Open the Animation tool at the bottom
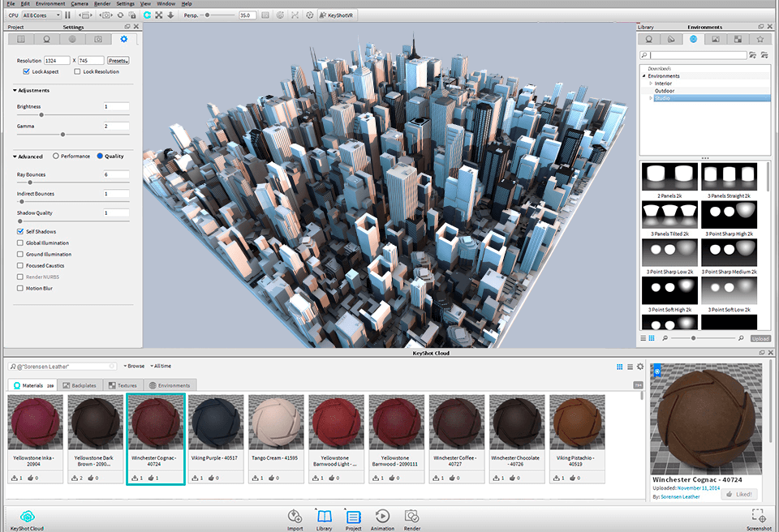The image size is (779, 532). tap(381, 517)
